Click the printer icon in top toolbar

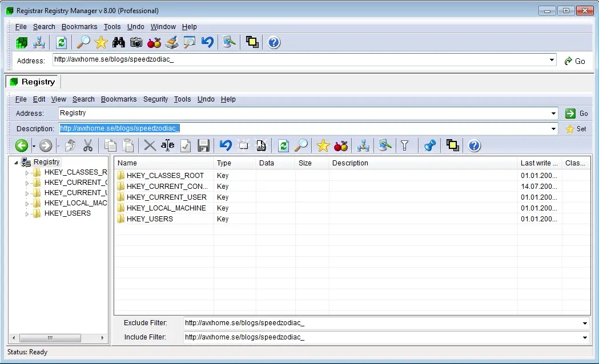click(171, 42)
